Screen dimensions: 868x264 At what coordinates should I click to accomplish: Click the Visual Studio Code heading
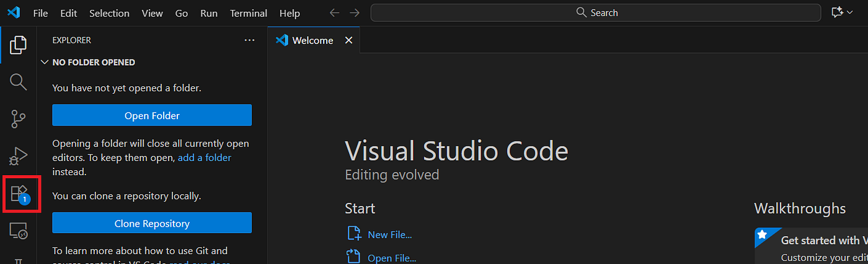[456, 152]
